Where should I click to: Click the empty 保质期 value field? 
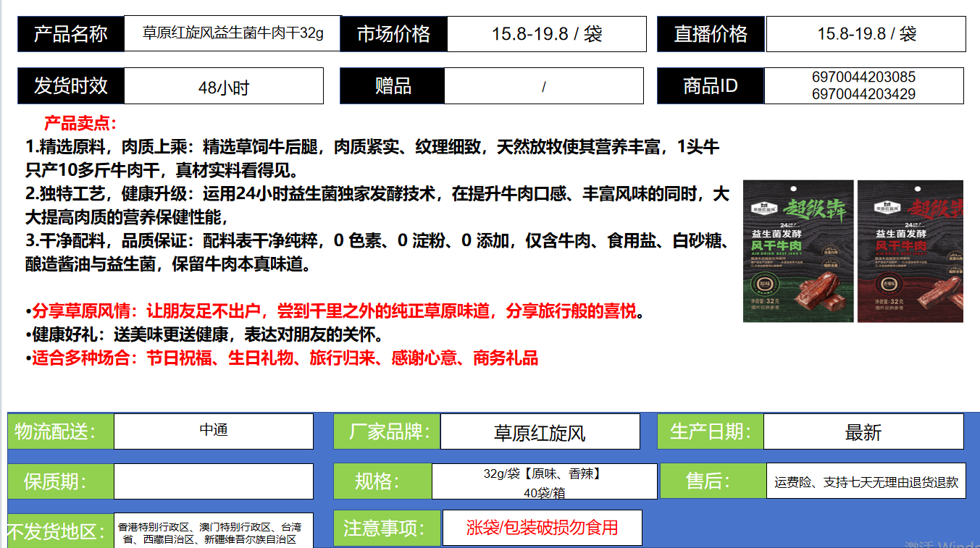[x=213, y=481]
